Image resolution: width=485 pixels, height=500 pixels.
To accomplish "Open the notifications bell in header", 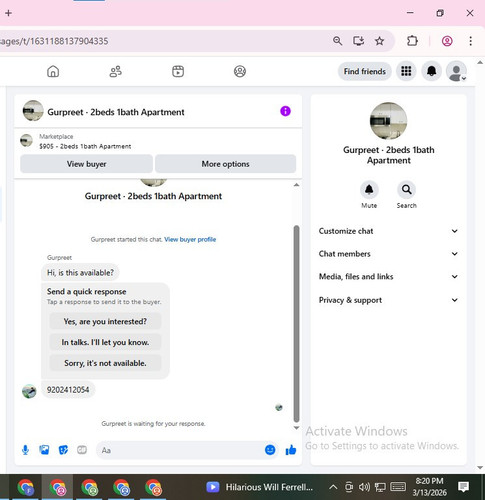I will click(x=432, y=71).
